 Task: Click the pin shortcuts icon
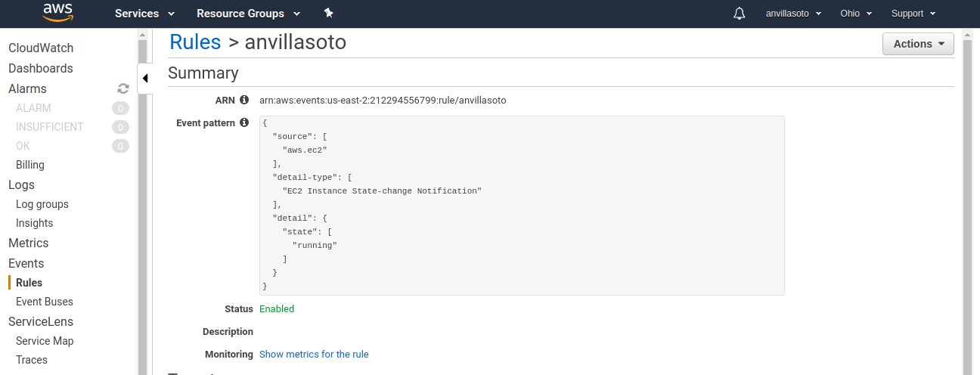pyautogui.click(x=328, y=14)
